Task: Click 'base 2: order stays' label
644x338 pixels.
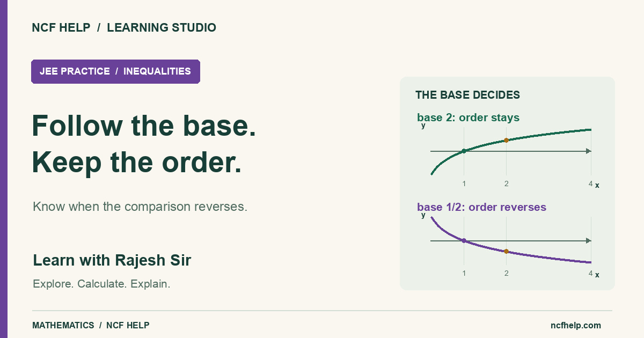Action: pyautogui.click(x=468, y=117)
